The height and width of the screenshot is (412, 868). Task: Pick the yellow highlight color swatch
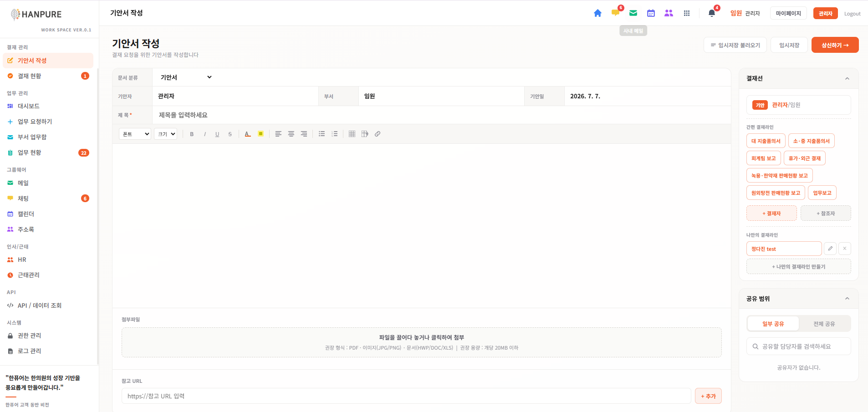pos(260,134)
